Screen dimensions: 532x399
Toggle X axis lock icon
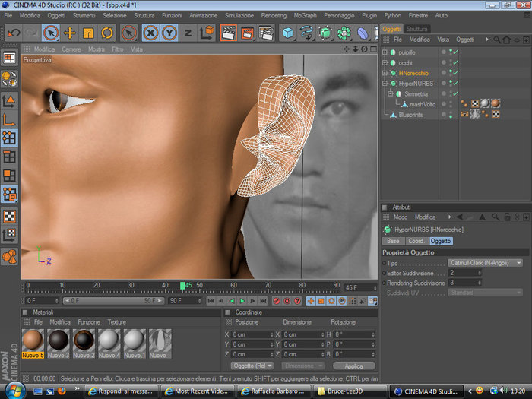pyautogui.click(x=150, y=33)
